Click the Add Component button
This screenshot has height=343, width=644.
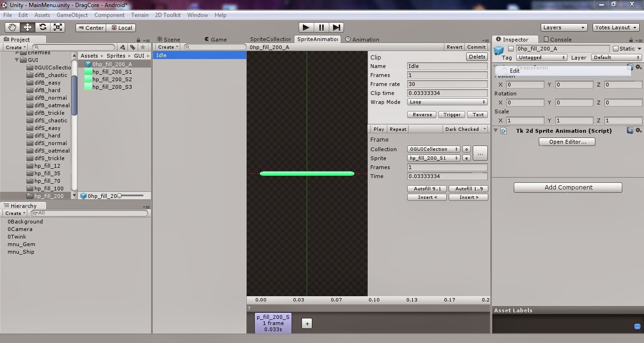[x=568, y=188]
